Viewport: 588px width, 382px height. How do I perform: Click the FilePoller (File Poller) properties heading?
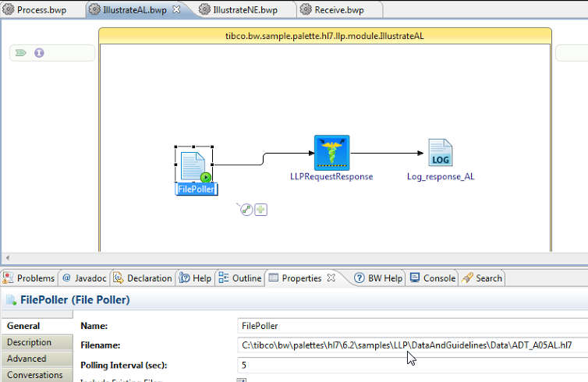pos(75,300)
